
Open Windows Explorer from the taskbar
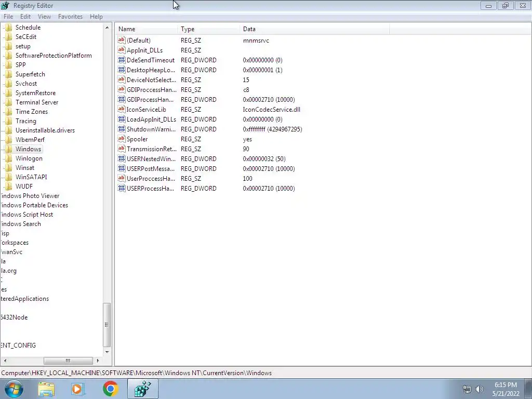[x=46, y=389]
